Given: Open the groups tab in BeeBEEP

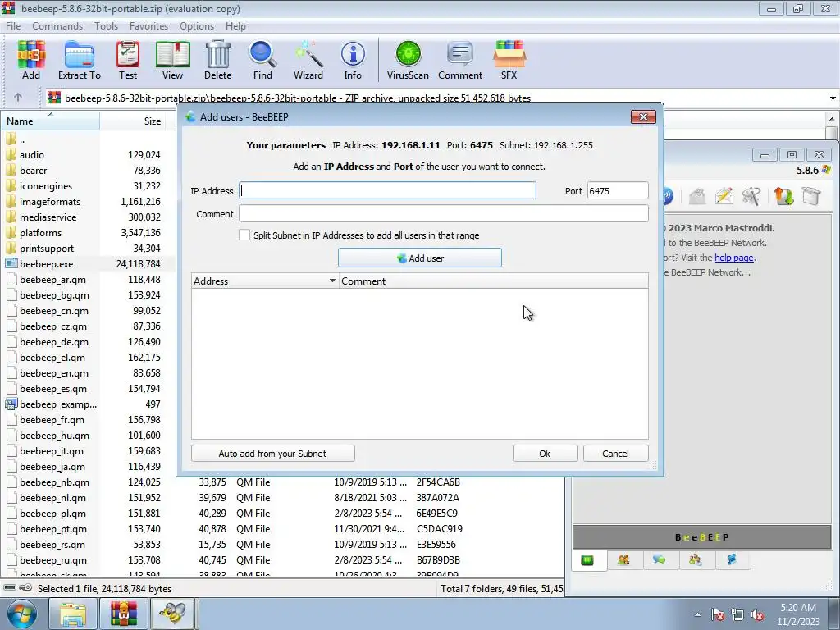Looking at the screenshot, I should tap(696, 559).
